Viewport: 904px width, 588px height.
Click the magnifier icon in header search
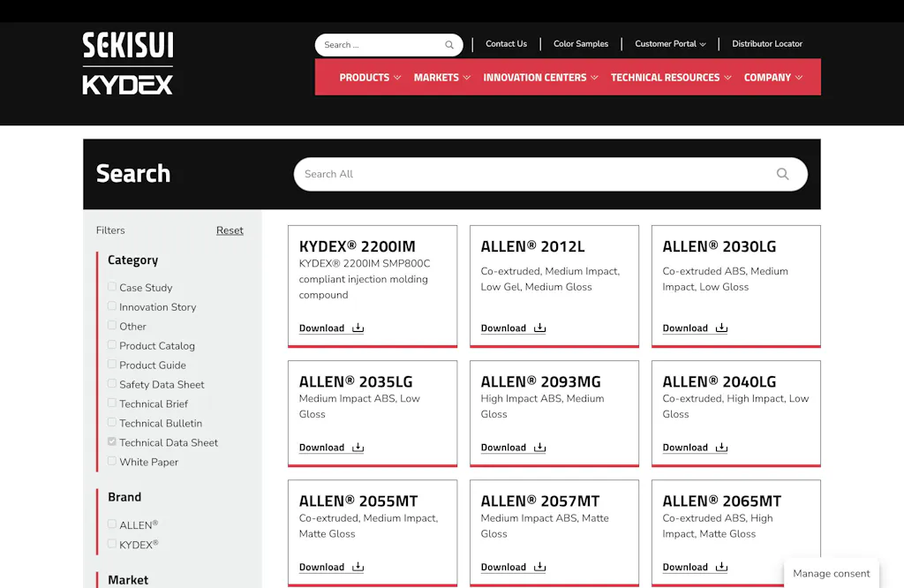(x=449, y=45)
